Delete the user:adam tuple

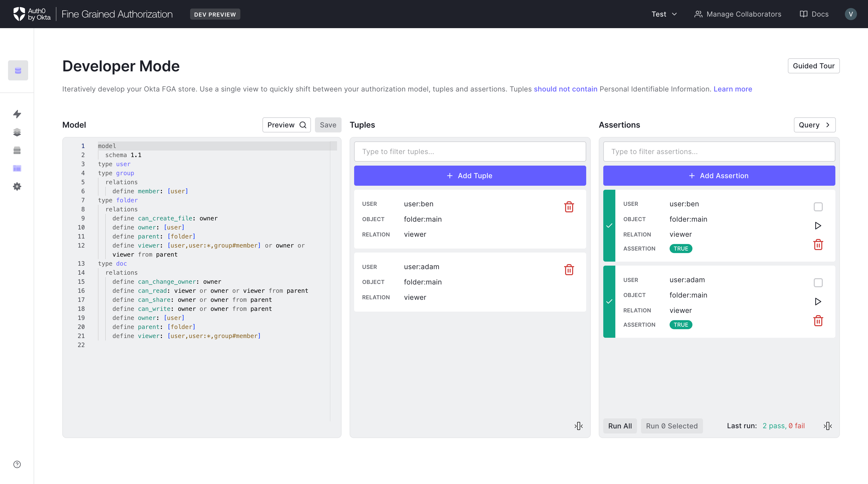[x=569, y=269]
